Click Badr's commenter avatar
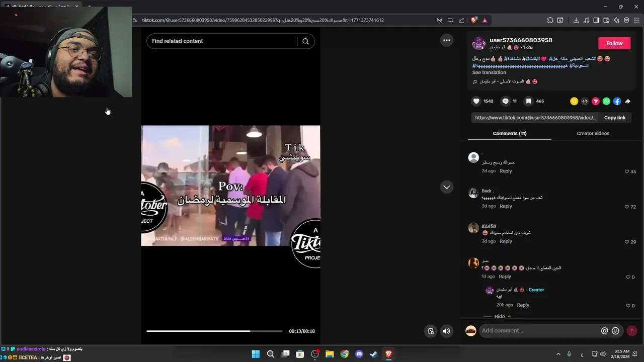The height and width of the screenshot is (362, 644). [x=473, y=193]
